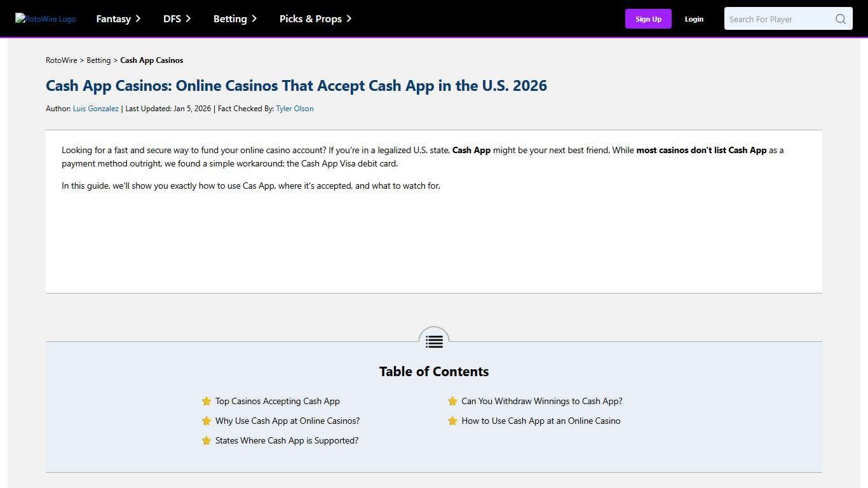Click the star beside Top Casinos Accepting Cash App
This screenshot has height=488, width=868.
pos(207,401)
